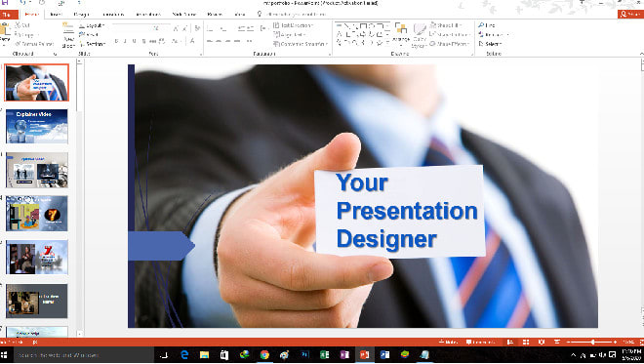Toggle Center alignment for the paragraph
Image resolution: width=644 pixels, height=364 pixels.
pyautogui.click(x=219, y=41)
